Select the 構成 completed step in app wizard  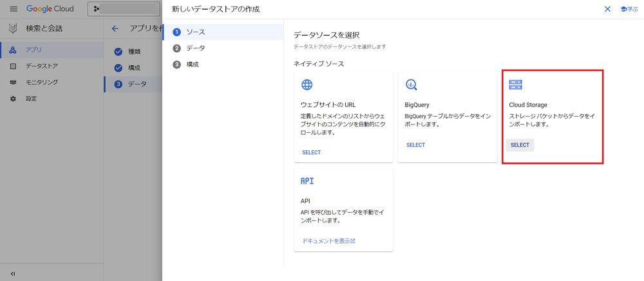click(133, 68)
